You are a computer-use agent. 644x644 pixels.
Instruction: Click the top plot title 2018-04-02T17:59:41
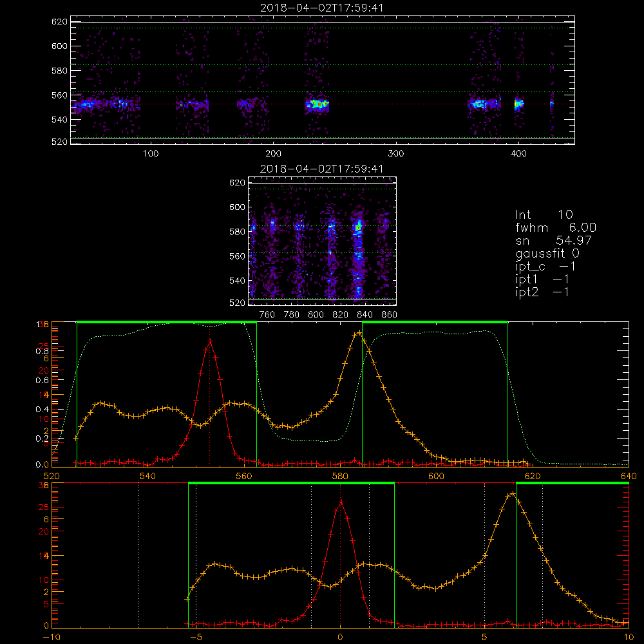tap(322, 7)
